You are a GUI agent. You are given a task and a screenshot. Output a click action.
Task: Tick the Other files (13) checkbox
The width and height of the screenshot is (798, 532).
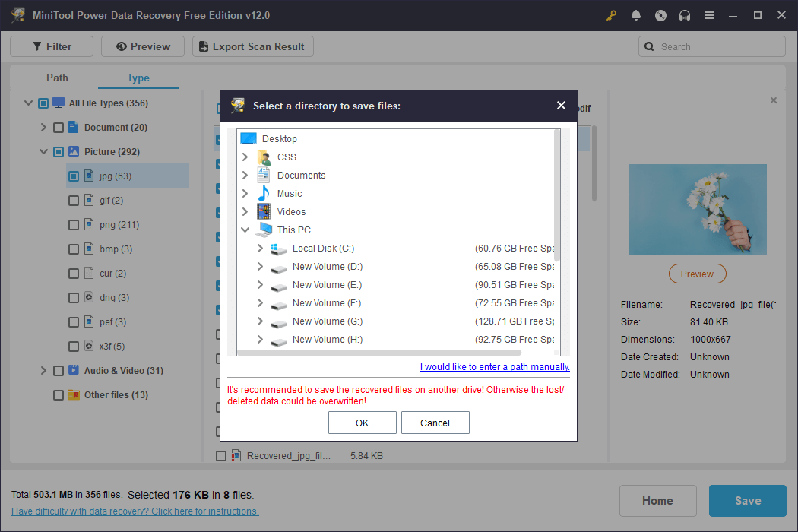pos(59,395)
